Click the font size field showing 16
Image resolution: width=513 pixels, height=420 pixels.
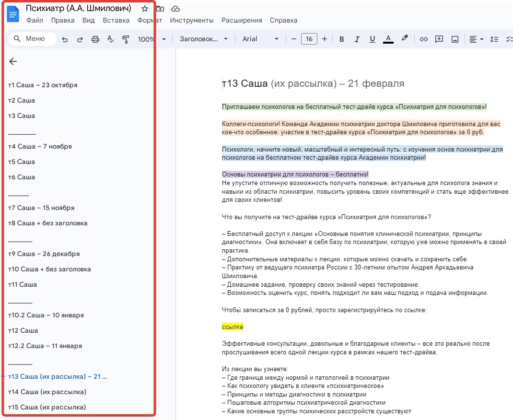tap(309, 39)
